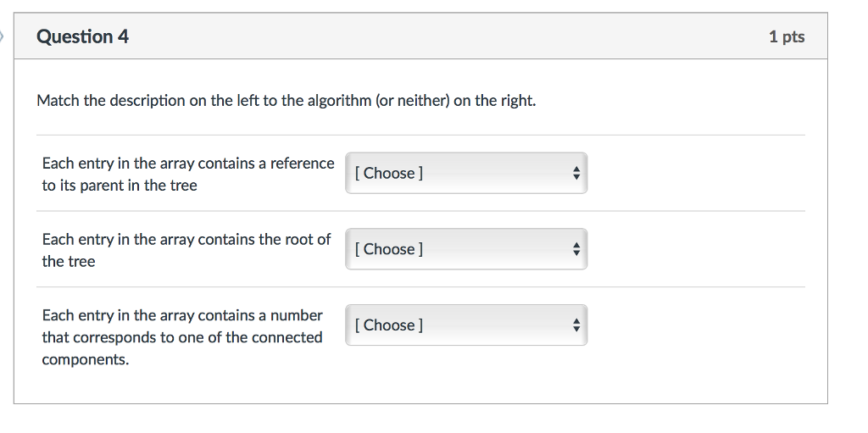This screenshot has width=868, height=433.
Task: Click the "[ Choose ]" label in the second selector
Action: click(x=389, y=249)
